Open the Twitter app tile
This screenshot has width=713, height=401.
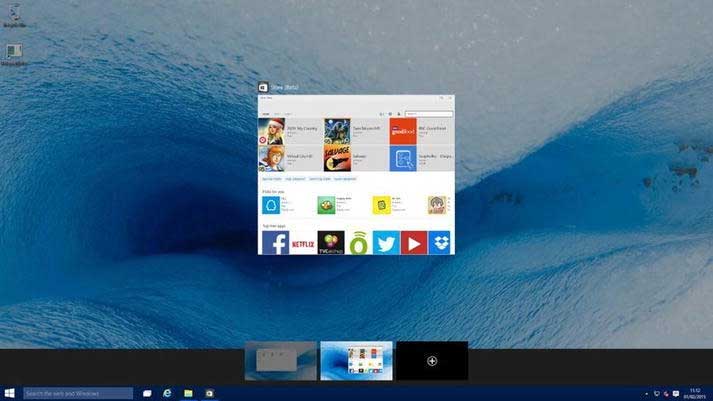386,242
